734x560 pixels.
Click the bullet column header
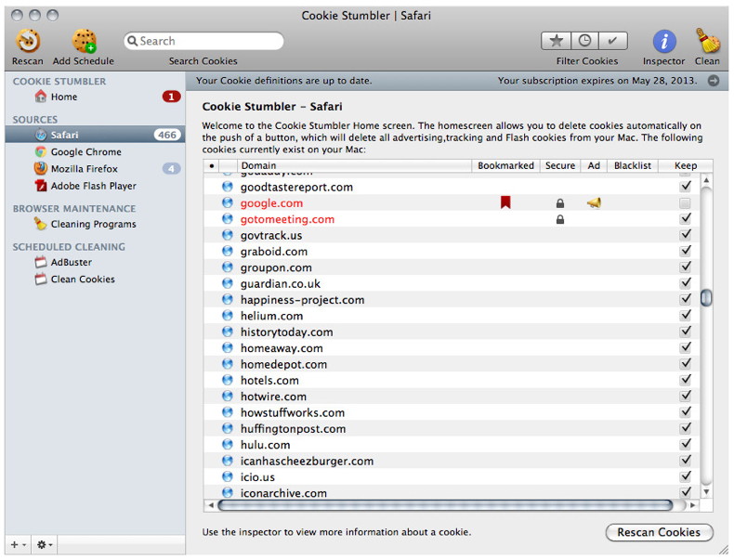tap(212, 165)
